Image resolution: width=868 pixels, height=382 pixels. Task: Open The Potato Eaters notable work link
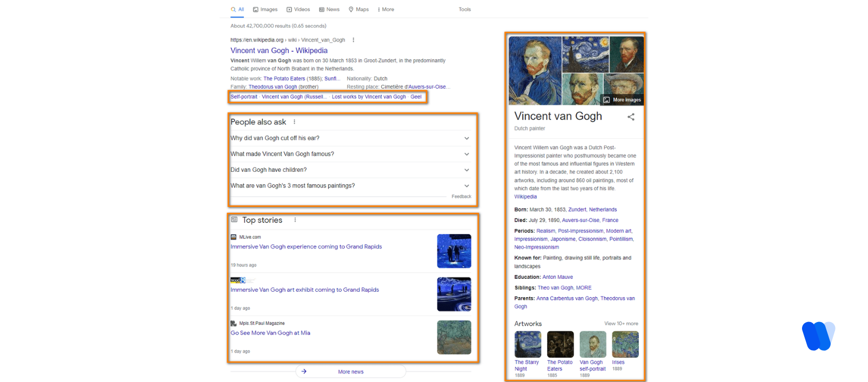(284, 79)
